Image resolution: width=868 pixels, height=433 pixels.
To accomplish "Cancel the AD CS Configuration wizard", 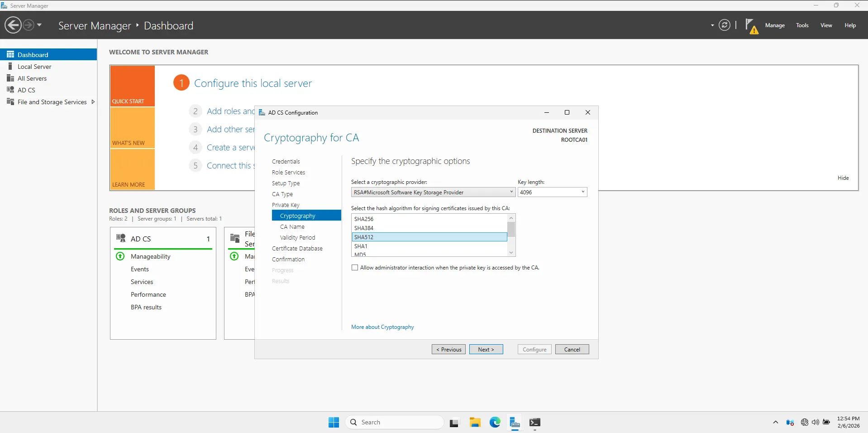I will click(572, 349).
